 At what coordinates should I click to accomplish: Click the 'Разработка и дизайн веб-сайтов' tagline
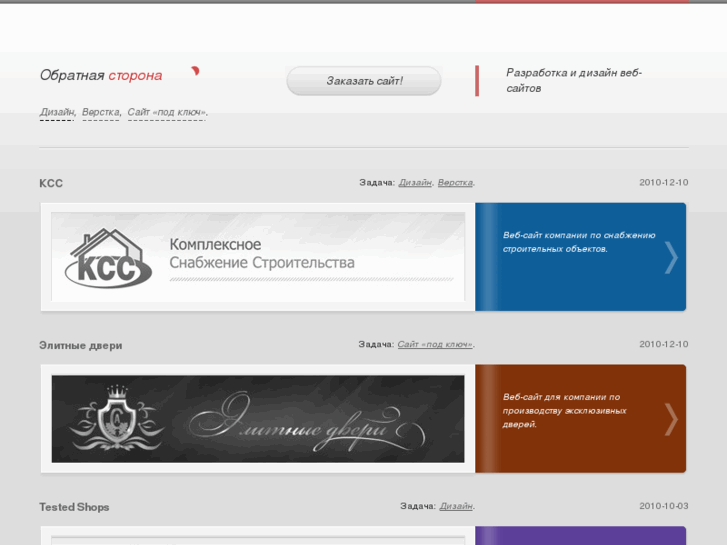coord(574,81)
